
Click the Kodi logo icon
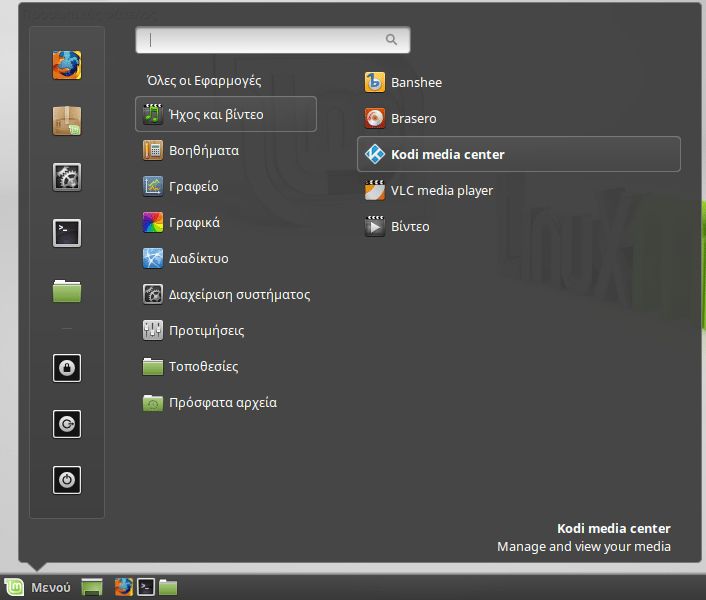point(375,154)
